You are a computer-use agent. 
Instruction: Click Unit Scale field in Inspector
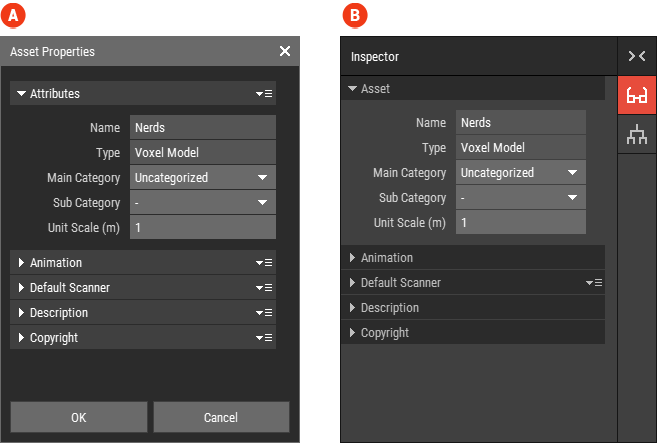click(520, 223)
